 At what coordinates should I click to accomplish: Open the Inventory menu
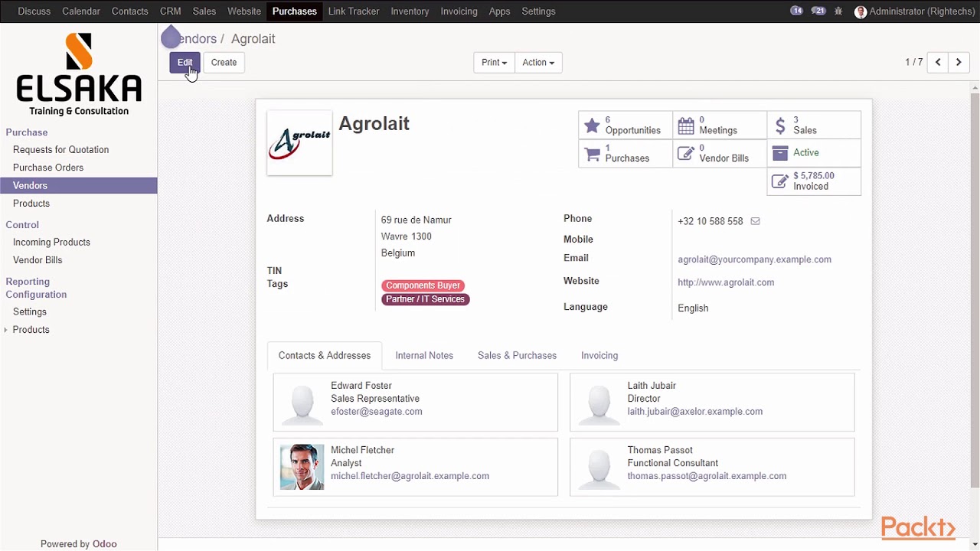[410, 11]
